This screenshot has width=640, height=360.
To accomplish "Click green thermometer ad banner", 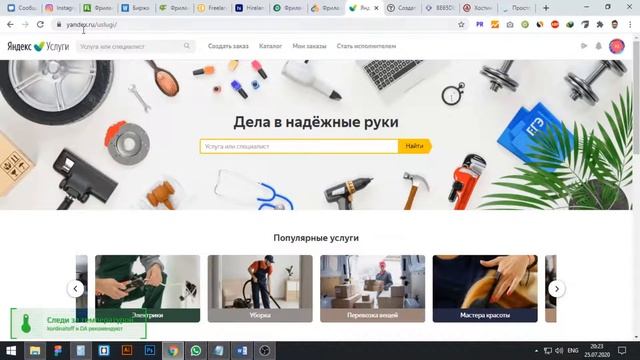I will point(78,323).
